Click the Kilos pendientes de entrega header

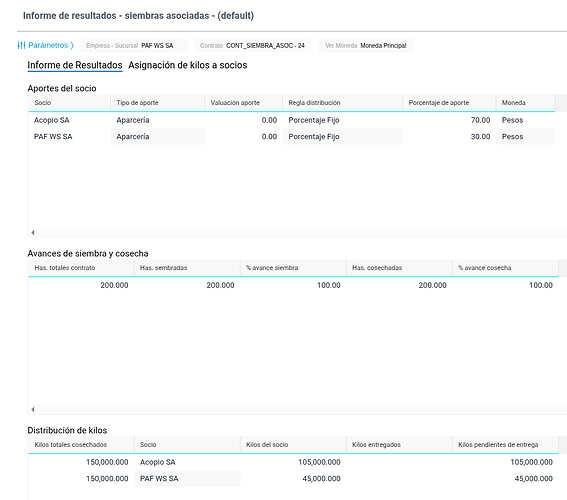point(505,445)
